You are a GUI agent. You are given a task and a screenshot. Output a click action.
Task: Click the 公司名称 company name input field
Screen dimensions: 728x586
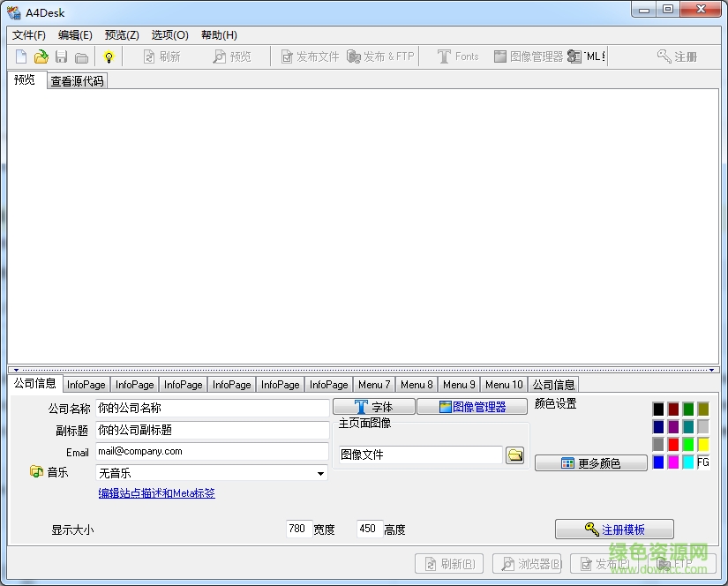[x=211, y=409]
